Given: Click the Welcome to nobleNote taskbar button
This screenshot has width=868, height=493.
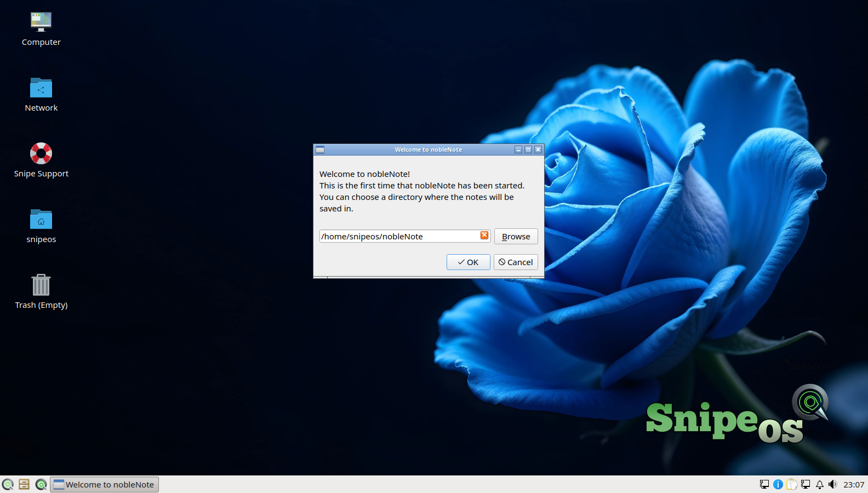Looking at the screenshot, I should 105,484.
